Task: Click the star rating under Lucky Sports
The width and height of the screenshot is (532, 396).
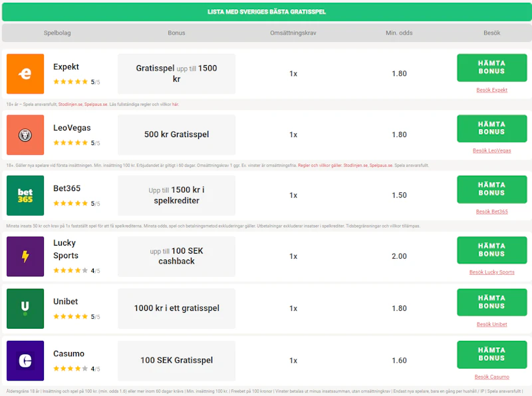Action: pos(70,270)
